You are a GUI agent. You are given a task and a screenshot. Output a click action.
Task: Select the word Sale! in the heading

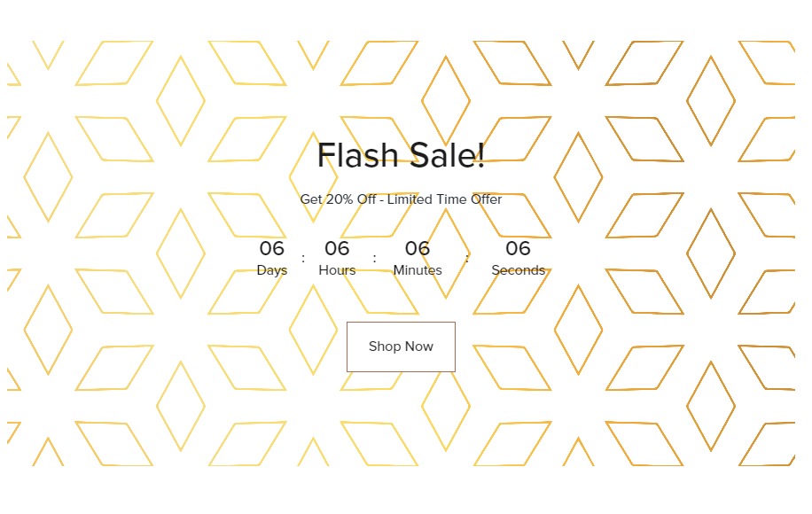coord(447,155)
